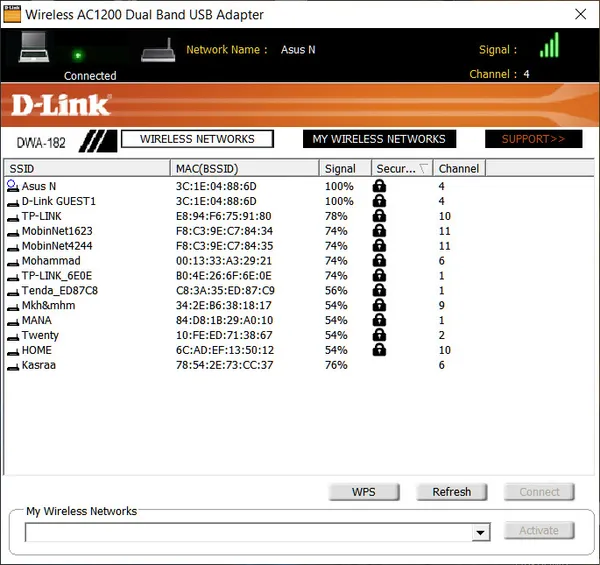This screenshot has height=565, width=600.
Task: Click the lock icon in Asus N row
Action: tap(379, 186)
